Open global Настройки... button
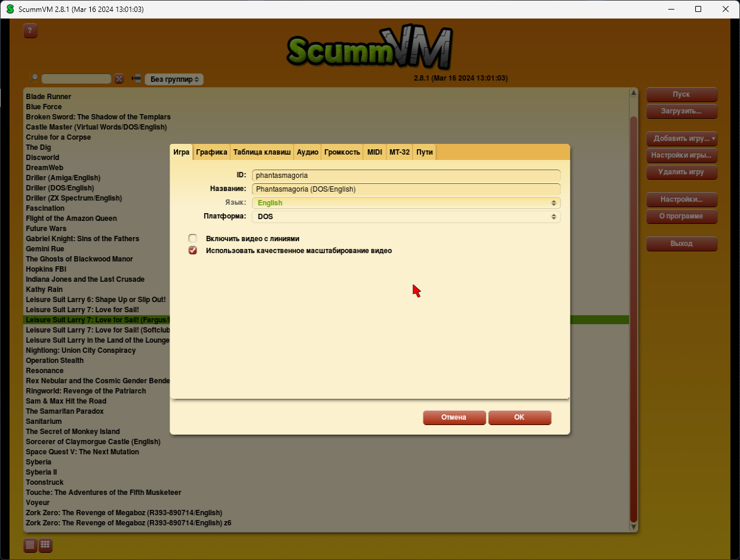This screenshot has height=560, width=740. 681,199
